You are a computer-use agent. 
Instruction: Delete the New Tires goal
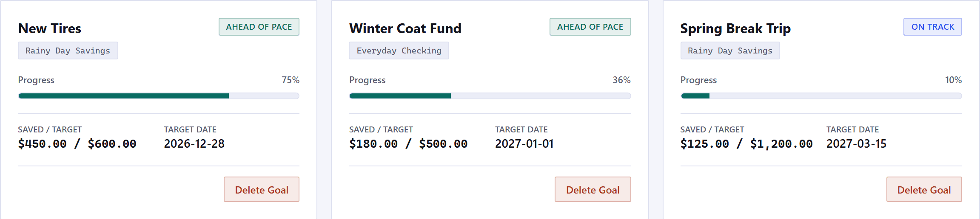[262, 189]
